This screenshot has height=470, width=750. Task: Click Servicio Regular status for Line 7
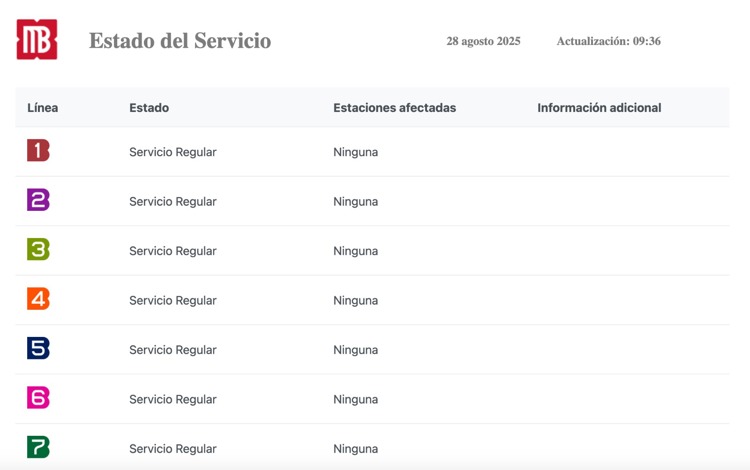click(x=173, y=448)
